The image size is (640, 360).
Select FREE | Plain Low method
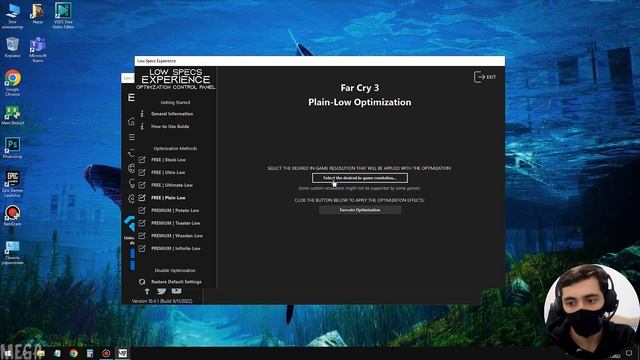coord(168,198)
